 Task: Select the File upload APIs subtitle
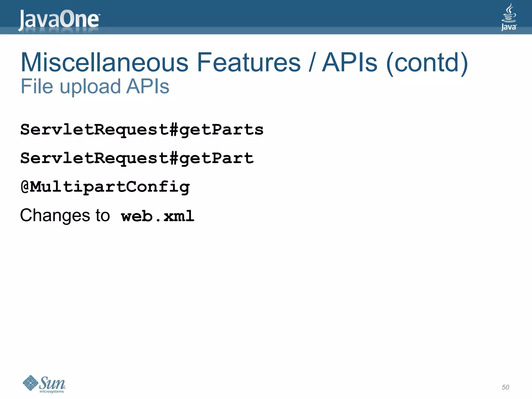point(95,86)
